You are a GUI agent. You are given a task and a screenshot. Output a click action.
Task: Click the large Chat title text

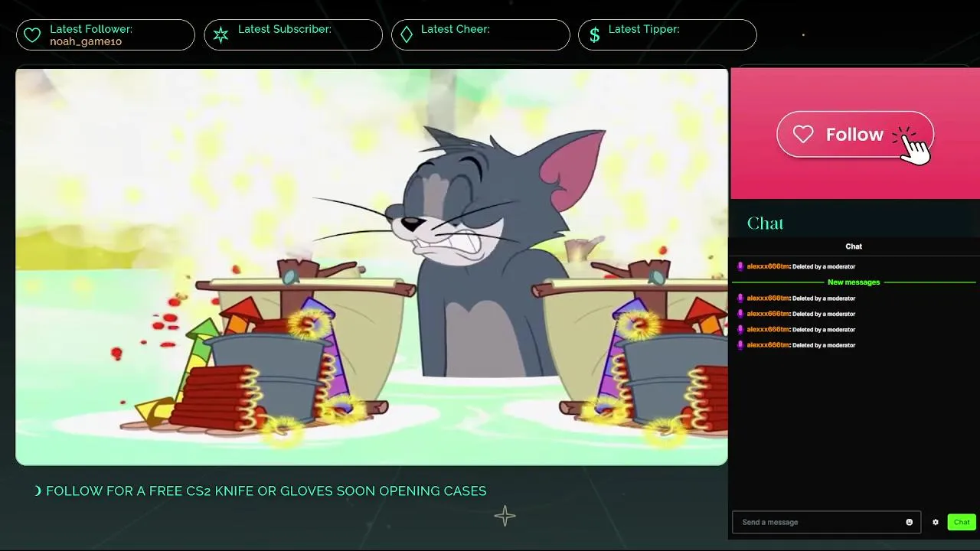pyautogui.click(x=766, y=223)
